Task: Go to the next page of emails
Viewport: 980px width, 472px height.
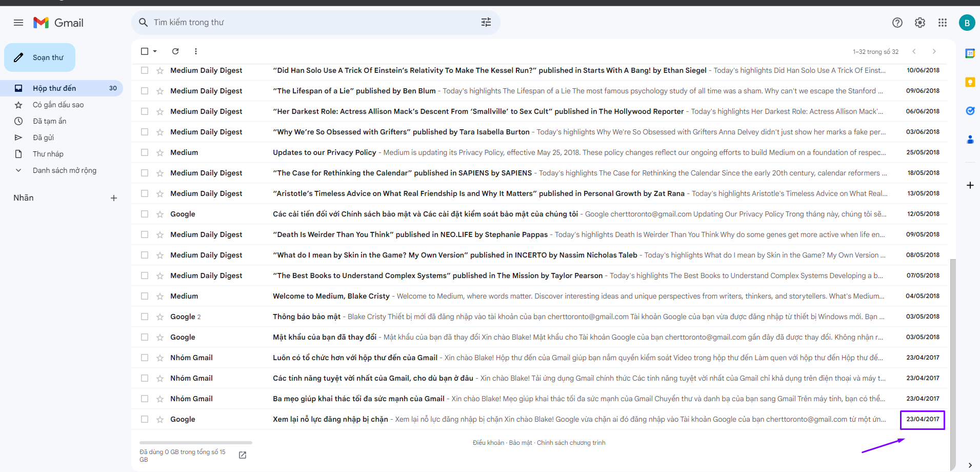Action: point(934,51)
